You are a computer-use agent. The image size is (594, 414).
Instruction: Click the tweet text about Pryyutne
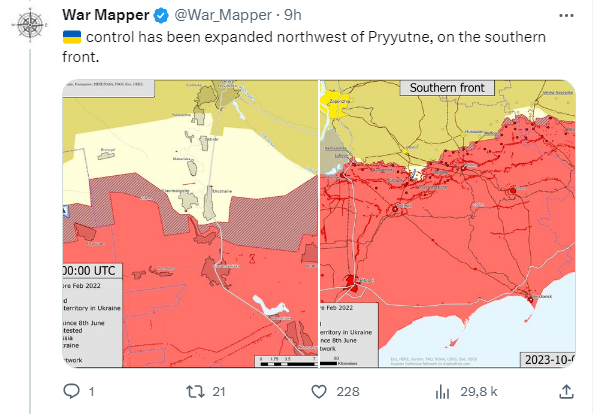coord(304,47)
